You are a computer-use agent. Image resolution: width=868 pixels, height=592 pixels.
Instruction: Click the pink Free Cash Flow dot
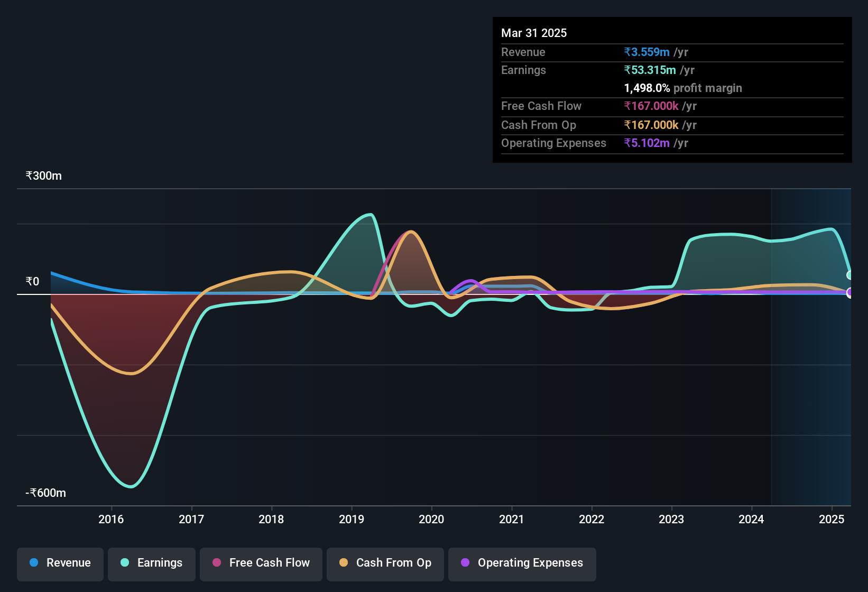(217, 562)
